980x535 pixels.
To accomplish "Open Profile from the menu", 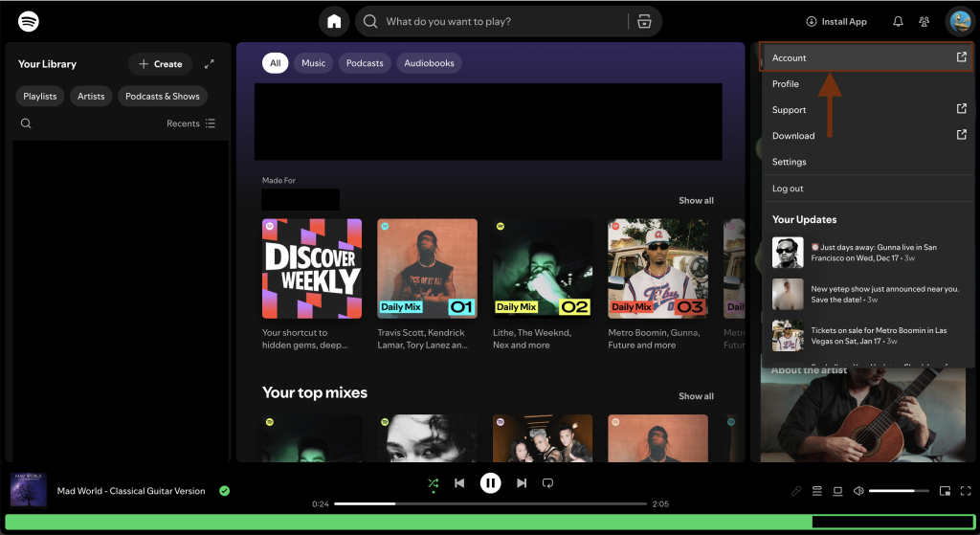I will [866, 84].
